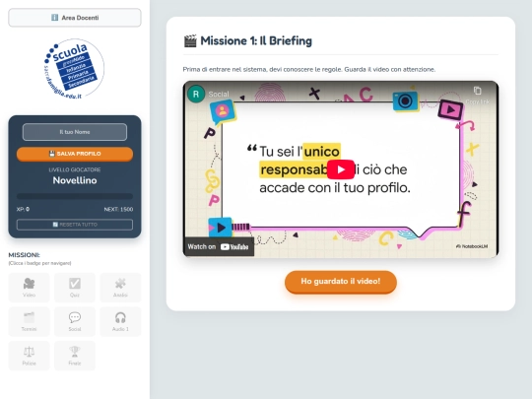The height and width of the screenshot is (399, 532).
Task: Open the Video mission badge
Action: coord(29,288)
